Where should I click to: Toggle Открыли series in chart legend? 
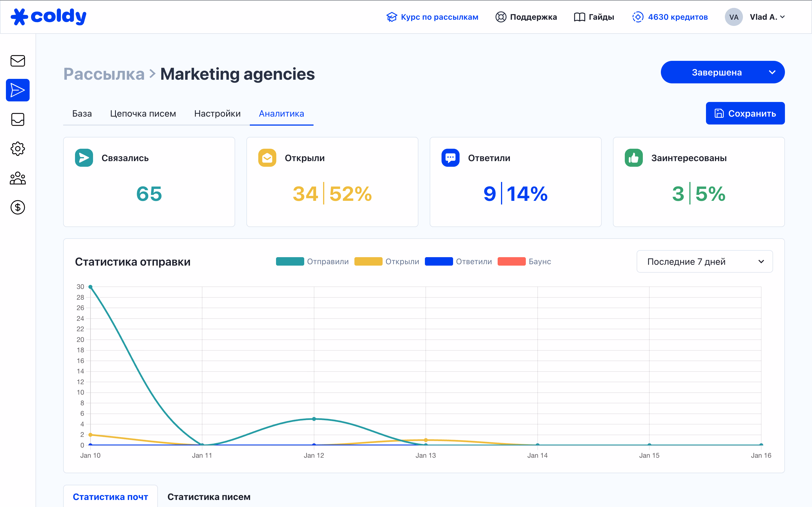[387, 262]
